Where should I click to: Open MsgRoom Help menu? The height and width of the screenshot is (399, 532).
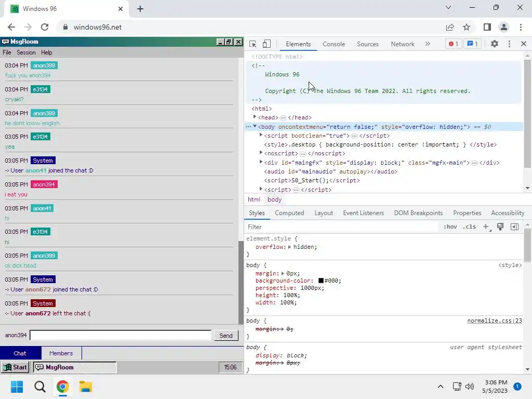[x=46, y=52]
